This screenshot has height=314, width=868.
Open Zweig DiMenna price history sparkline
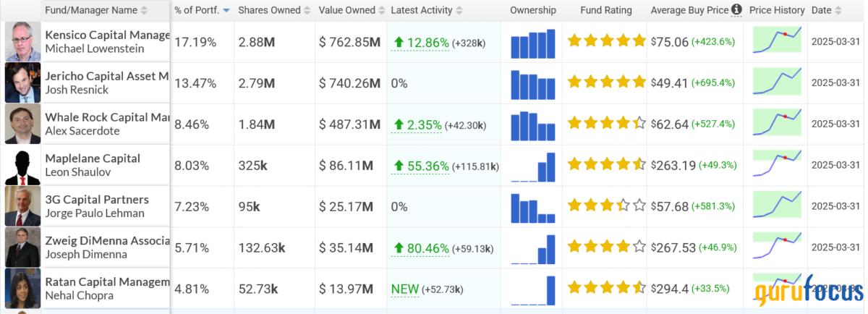coord(777,247)
